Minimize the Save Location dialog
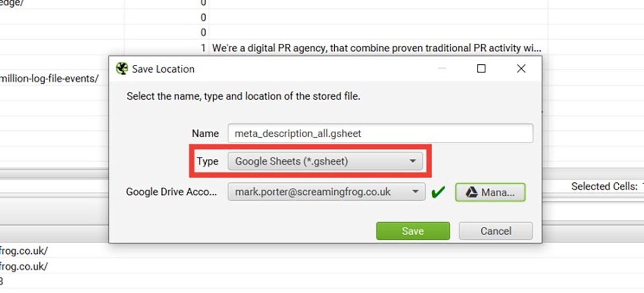The width and height of the screenshot is (644, 293). pyautogui.click(x=442, y=69)
